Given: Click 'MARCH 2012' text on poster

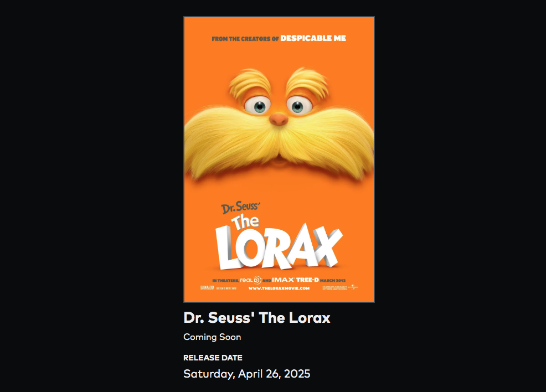Looking at the screenshot, I should tap(333, 280).
